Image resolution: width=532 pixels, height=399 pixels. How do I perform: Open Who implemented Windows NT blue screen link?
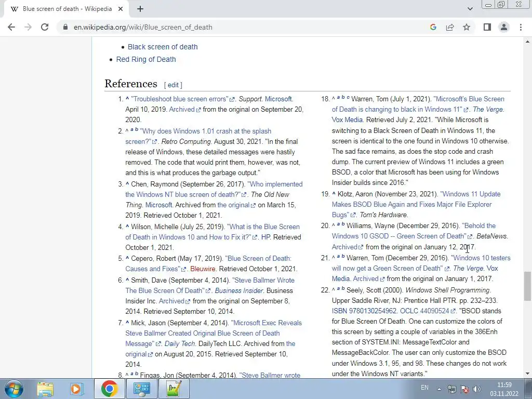tap(275, 184)
